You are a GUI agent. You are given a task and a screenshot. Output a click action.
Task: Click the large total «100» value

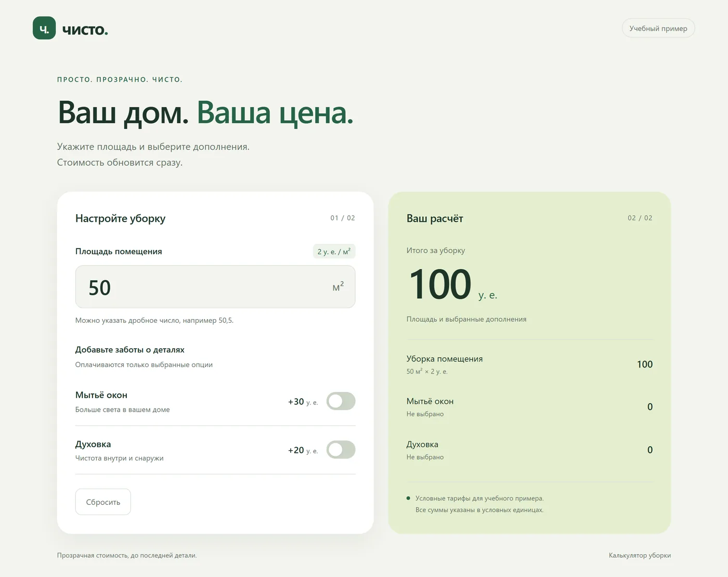440,284
